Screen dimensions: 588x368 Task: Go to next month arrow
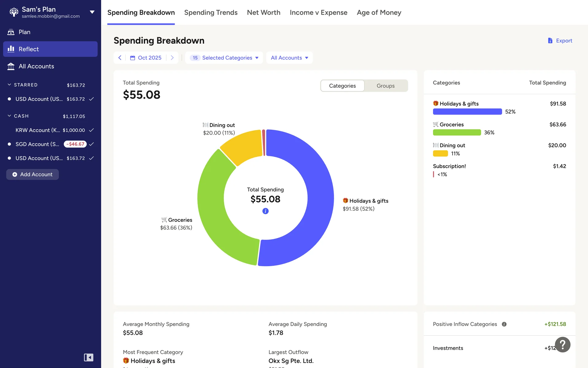coord(172,58)
